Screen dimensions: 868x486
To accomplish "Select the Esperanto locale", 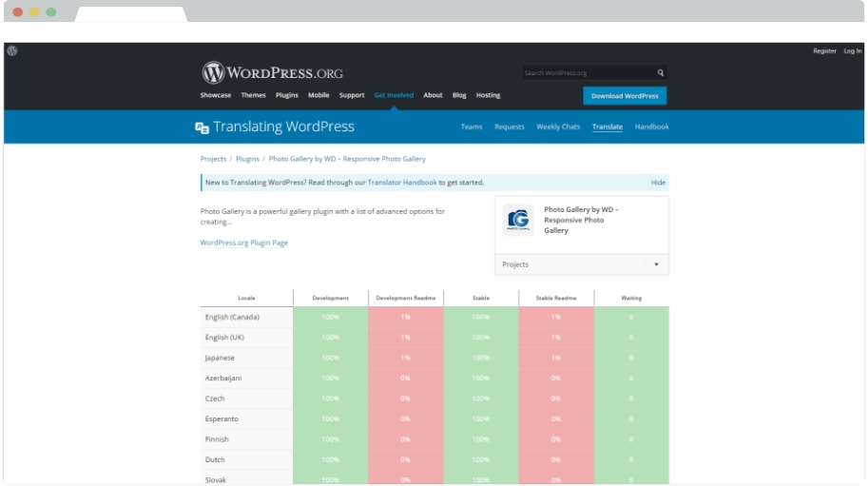I will tap(222, 419).
